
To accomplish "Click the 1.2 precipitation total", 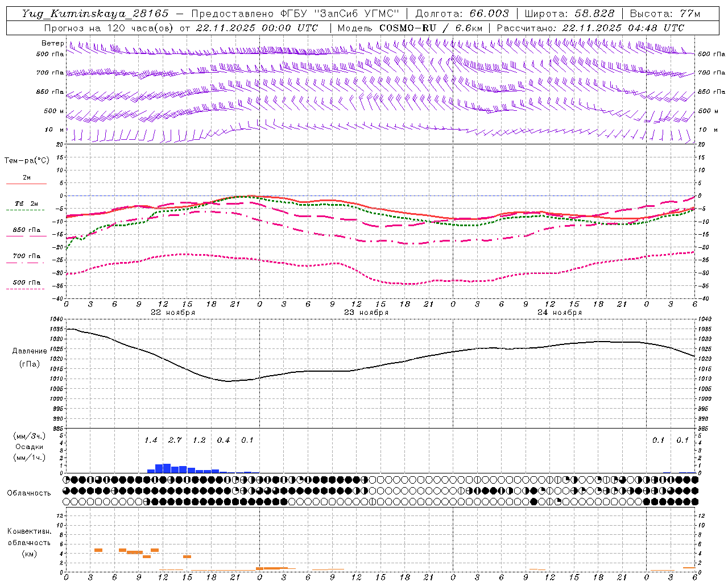I will pos(199,440).
